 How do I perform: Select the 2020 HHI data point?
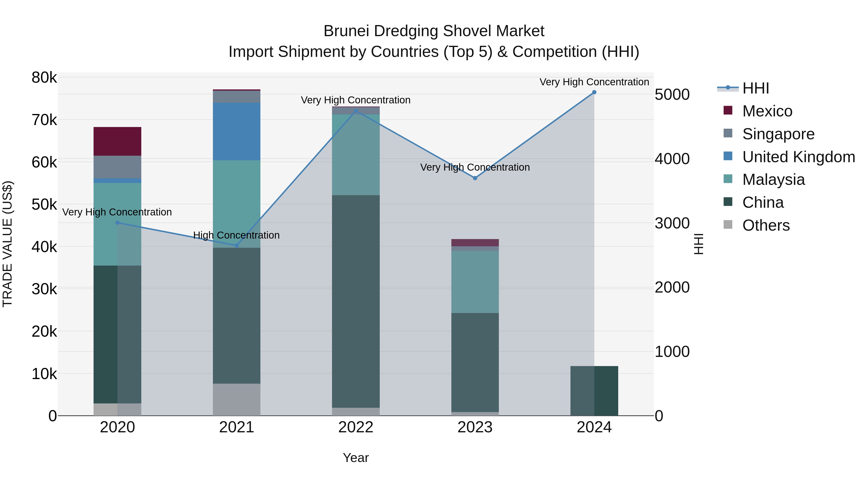(x=118, y=223)
